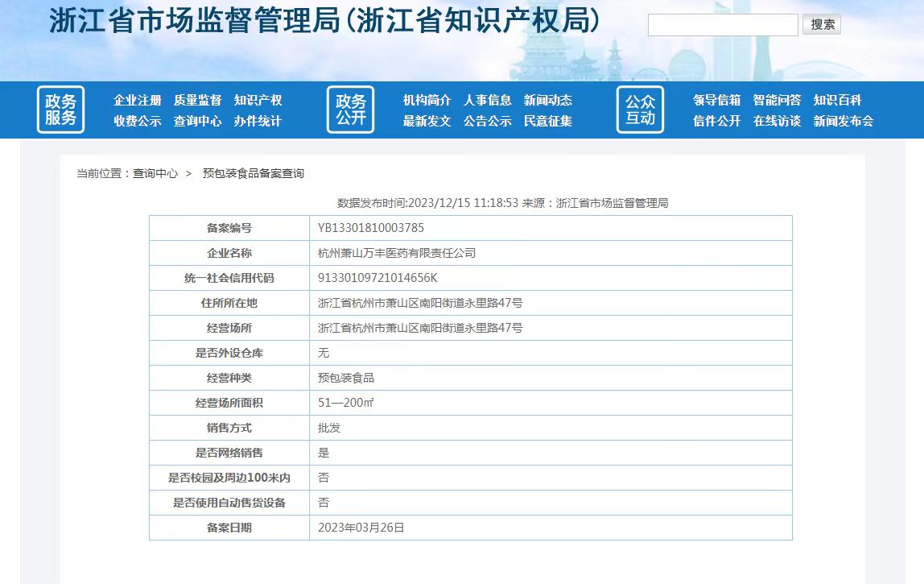Screen dimensions: 924x584
Task: Click the area value 51—200㎡
Action: (346, 403)
